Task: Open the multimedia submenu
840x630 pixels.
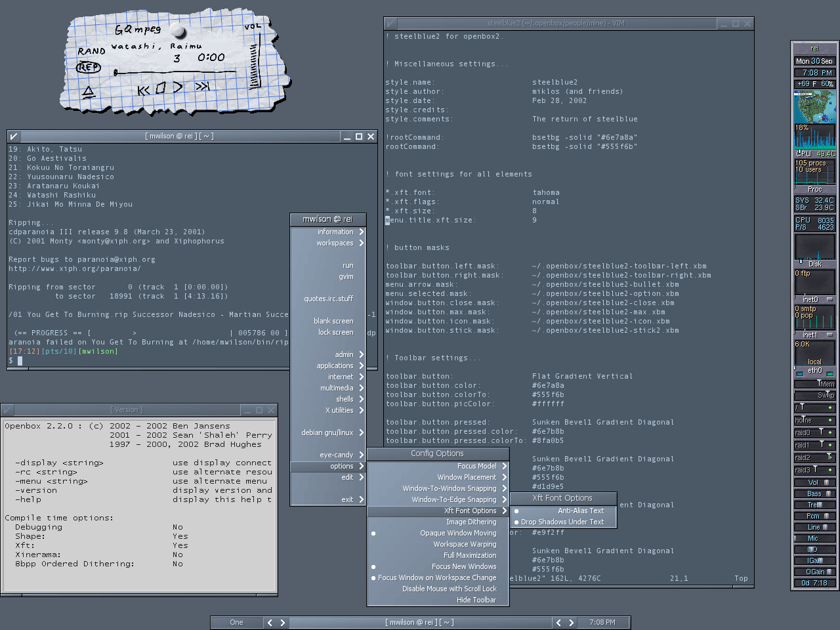Action: click(x=339, y=387)
